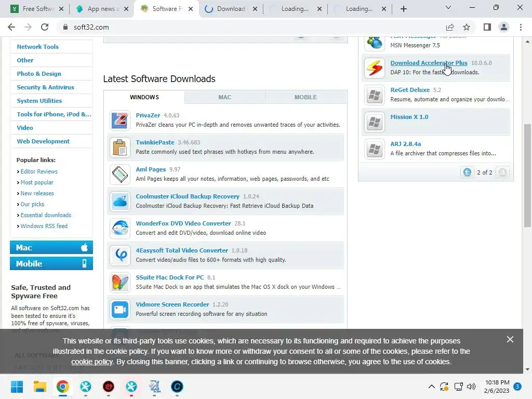Open the Web Development category
The width and height of the screenshot is (532, 399).
click(x=43, y=141)
